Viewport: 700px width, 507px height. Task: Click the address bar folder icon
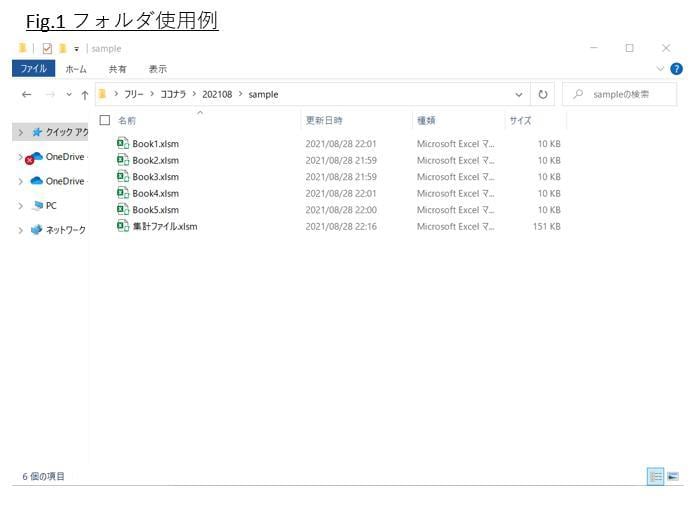coord(103,94)
